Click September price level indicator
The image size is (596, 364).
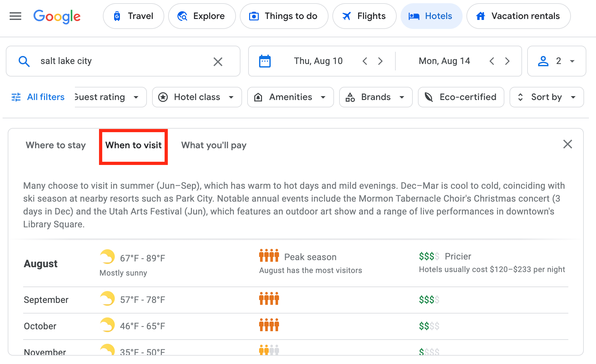click(x=429, y=300)
